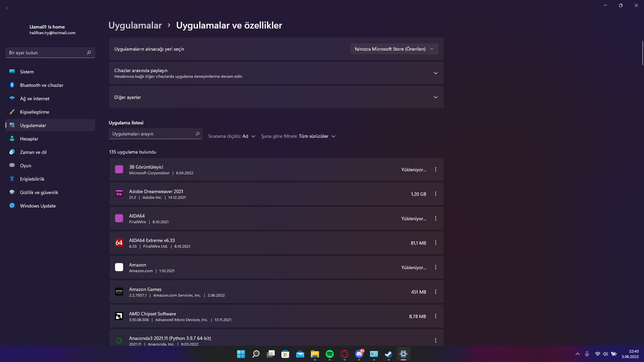The width and height of the screenshot is (644, 362).
Task: Open three-dot menu for Adobe Dreamweaver 2021
Action: click(x=435, y=194)
